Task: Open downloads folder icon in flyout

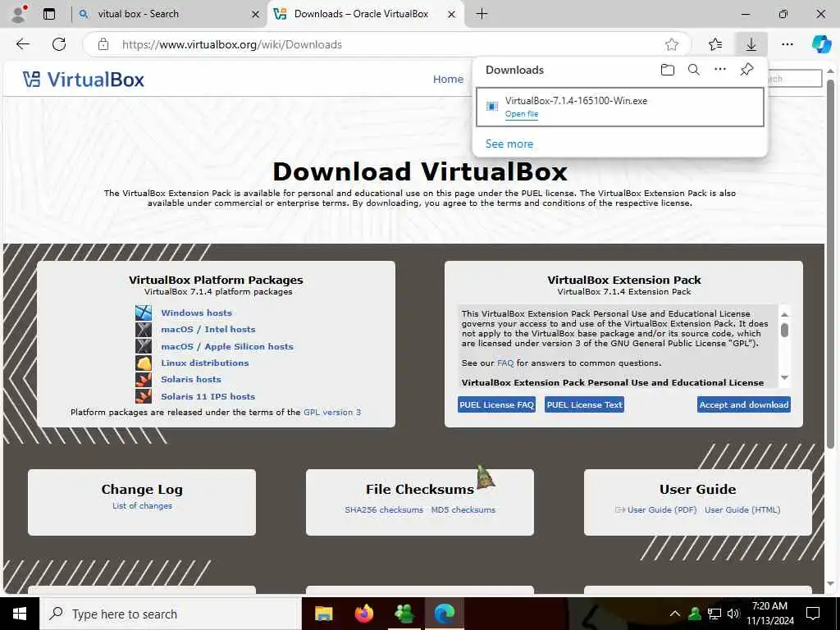Action: click(668, 70)
